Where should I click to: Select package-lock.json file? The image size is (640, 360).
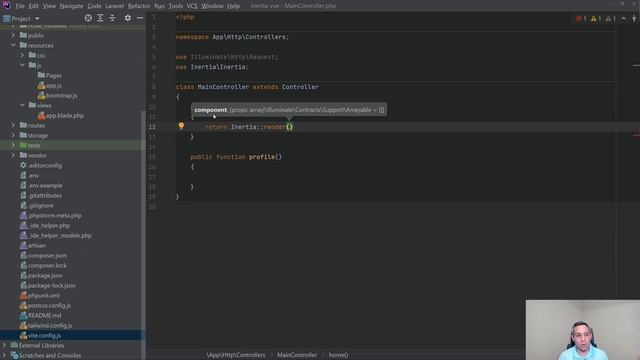coord(51,285)
